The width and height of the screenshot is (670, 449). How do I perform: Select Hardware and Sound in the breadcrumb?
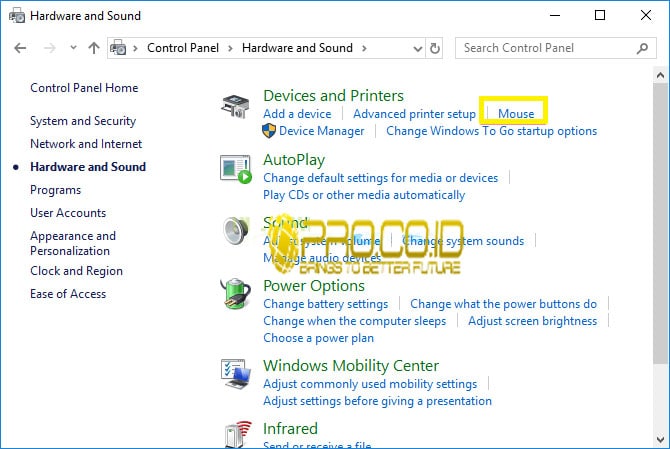point(297,48)
